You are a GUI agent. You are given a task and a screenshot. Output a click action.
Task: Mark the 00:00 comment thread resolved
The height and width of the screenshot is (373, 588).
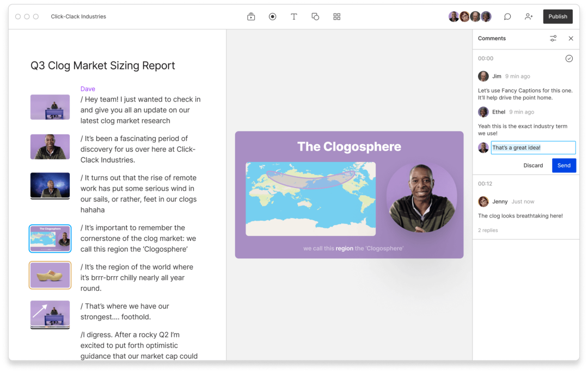tap(569, 58)
